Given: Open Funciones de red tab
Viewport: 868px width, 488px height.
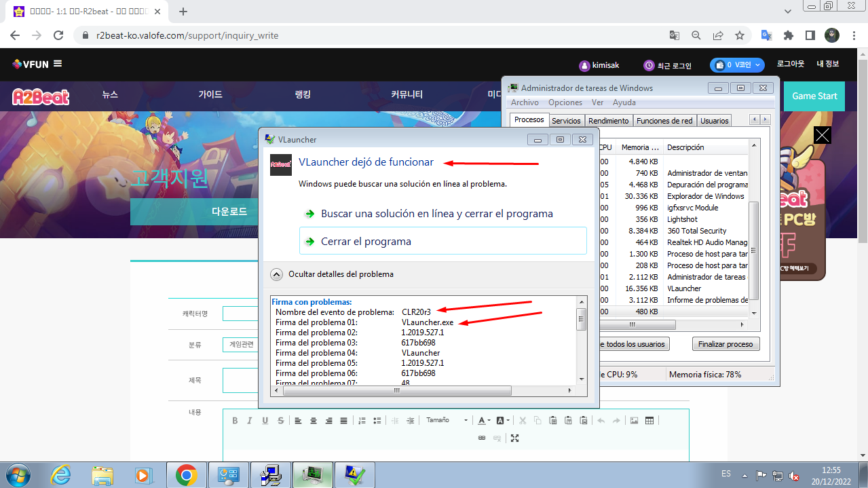Looking at the screenshot, I should pos(664,120).
